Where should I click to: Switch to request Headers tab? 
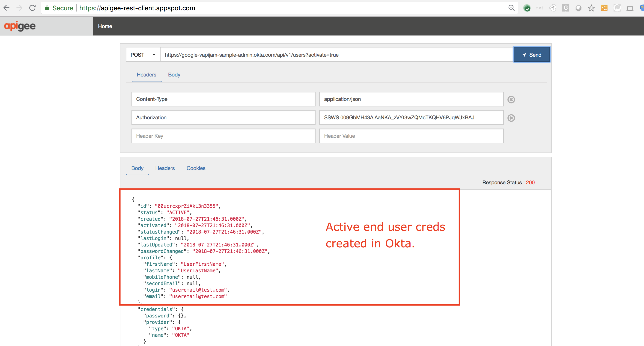tap(146, 75)
